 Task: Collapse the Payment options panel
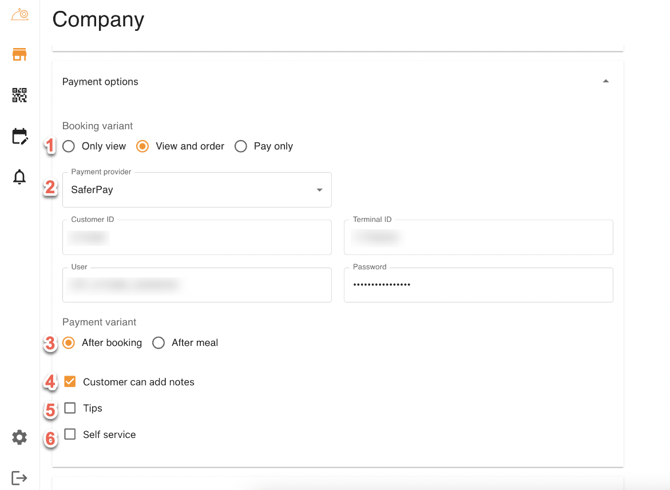coord(605,82)
